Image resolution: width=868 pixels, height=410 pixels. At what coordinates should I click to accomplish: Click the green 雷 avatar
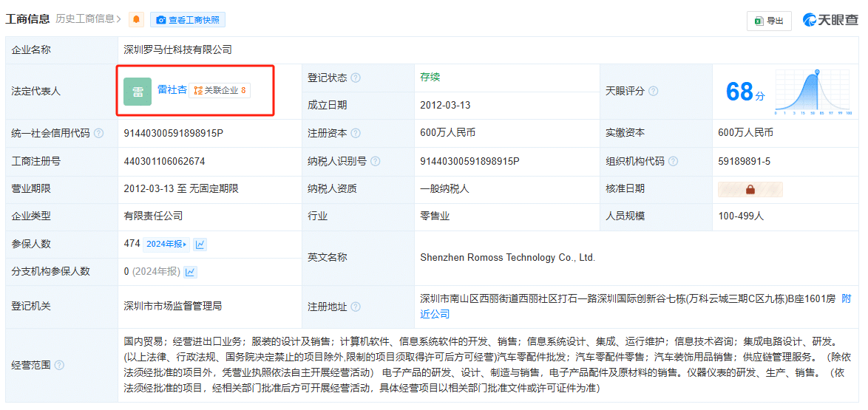pyautogui.click(x=138, y=92)
